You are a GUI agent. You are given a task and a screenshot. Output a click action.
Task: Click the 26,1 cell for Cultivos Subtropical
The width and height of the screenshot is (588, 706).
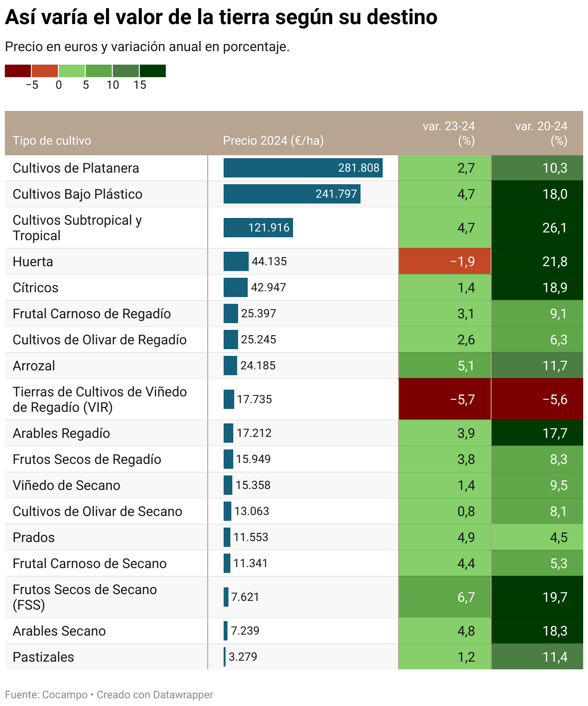pos(537,228)
